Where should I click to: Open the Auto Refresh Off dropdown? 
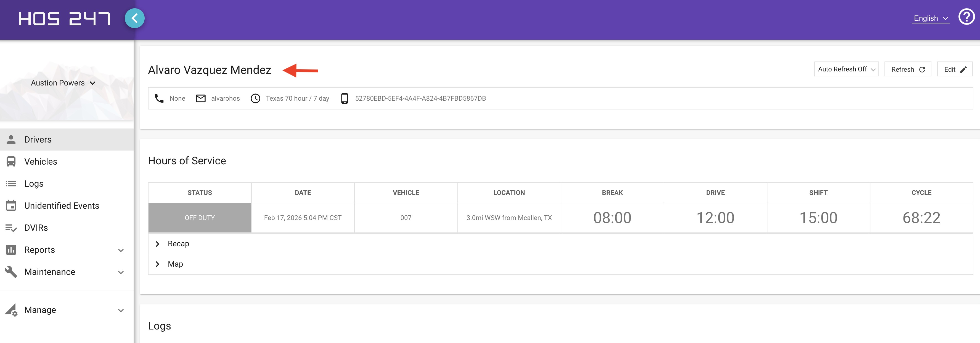tap(846, 69)
